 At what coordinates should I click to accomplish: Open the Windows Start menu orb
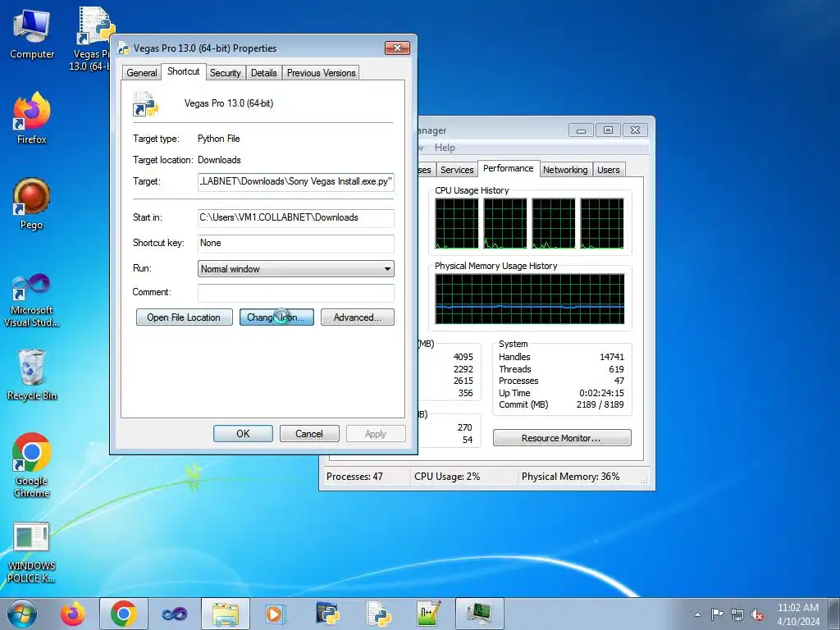[x=22, y=614]
